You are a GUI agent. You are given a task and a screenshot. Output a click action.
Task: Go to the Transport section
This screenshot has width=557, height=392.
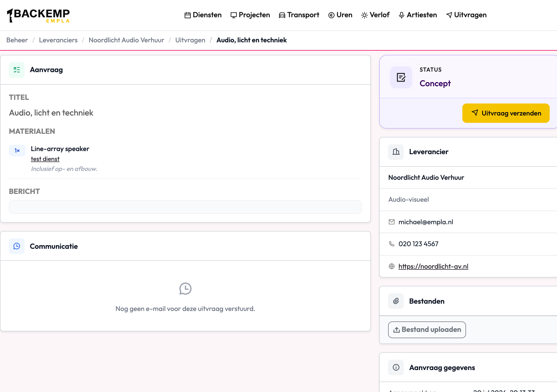click(x=299, y=15)
